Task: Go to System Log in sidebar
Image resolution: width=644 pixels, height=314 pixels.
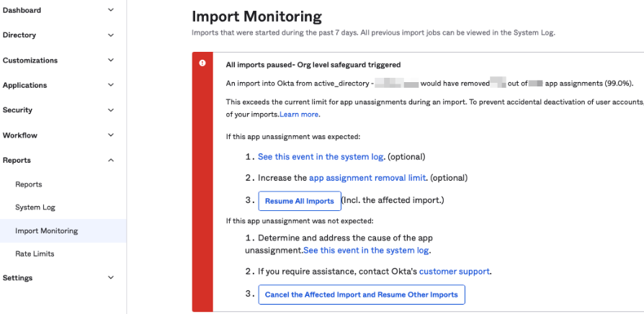Action: coord(35,207)
